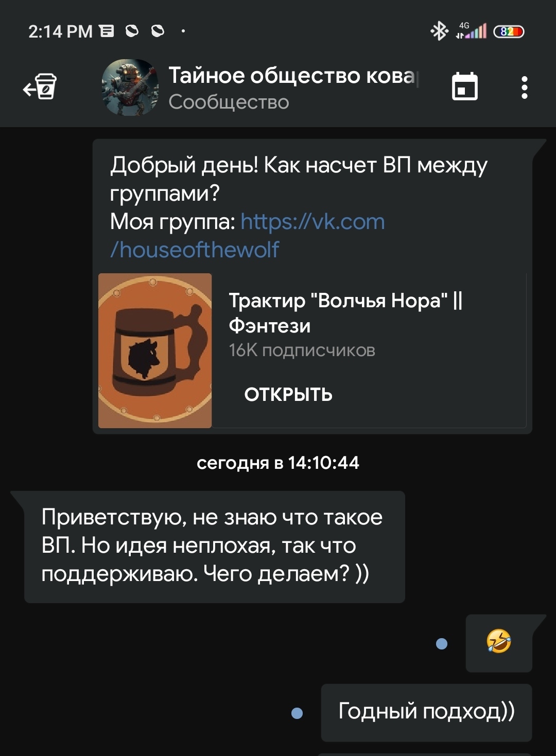Follow the vk.com/houseofthewolf link
Image resolution: width=556 pixels, height=756 pixels.
click(x=248, y=236)
